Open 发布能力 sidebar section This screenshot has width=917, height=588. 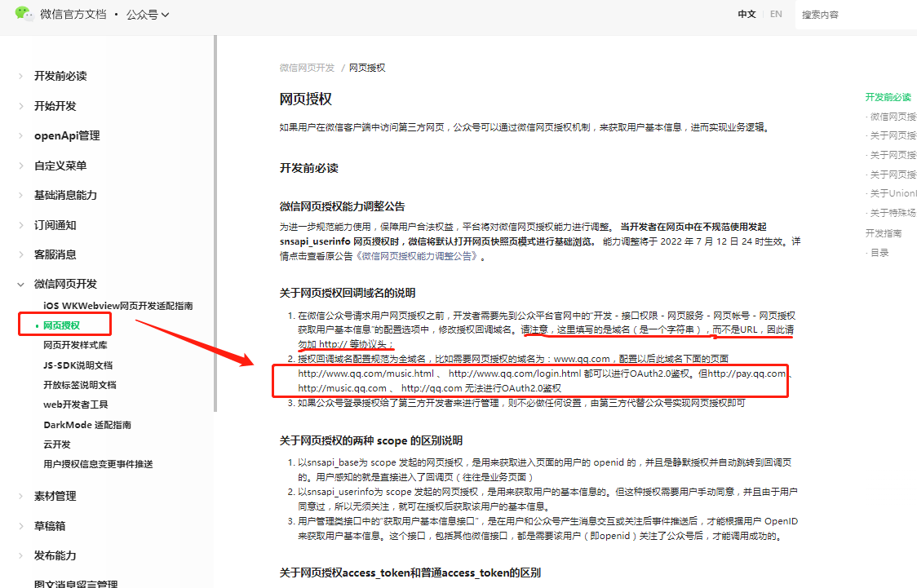(x=55, y=556)
